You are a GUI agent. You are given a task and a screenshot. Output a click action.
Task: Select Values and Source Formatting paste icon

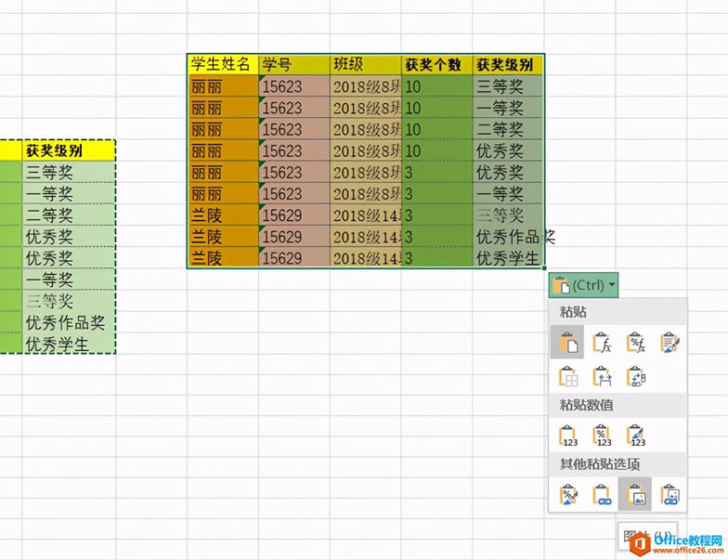tap(635, 436)
